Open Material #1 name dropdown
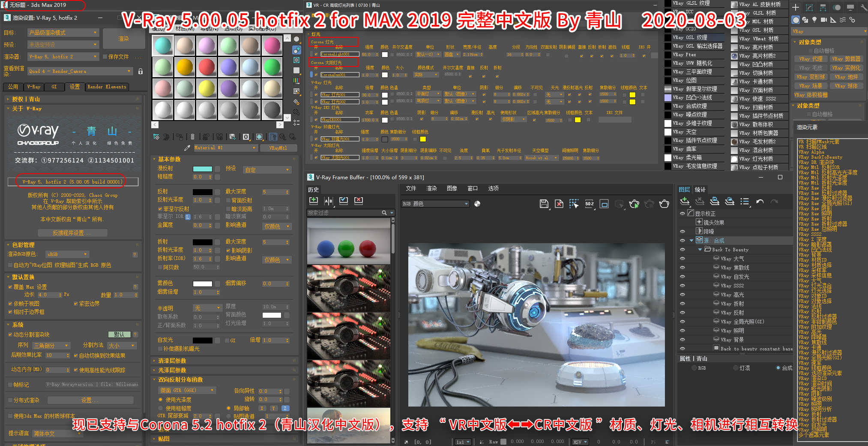 [225, 148]
